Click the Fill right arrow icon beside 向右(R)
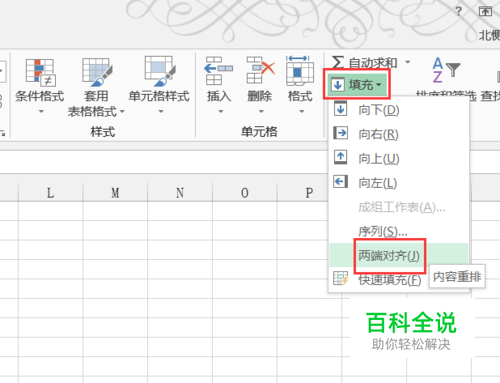Screen dimensions: 500x383 (340, 133)
